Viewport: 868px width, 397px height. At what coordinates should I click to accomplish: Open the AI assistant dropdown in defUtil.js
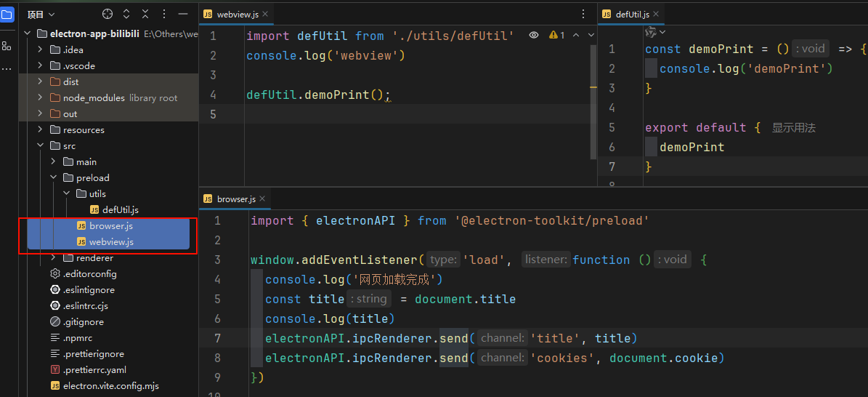pyautogui.click(x=655, y=31)
